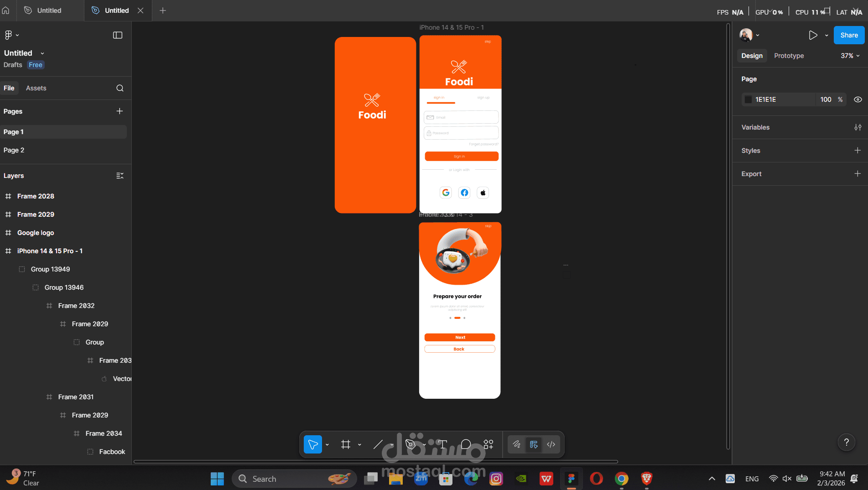The height and width of the screenshot is (490, 868).
Task: Switch to the Design tab
Action: (752, 56)
